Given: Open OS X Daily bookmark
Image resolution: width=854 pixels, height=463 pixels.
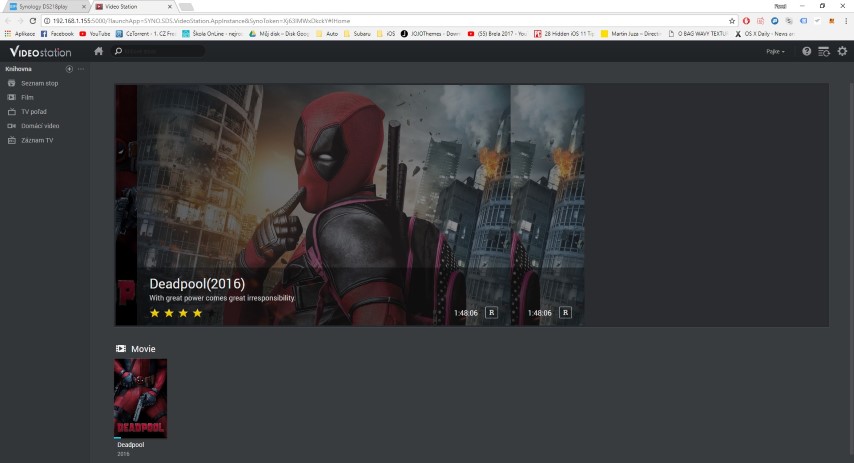Looking at the screenshot, I should click(x=765, y=34).
